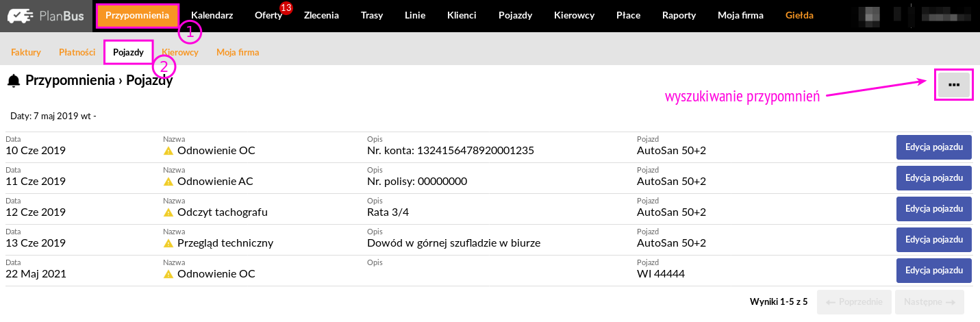Switch to the Faktury tab
The width and height of the screenshot is (980, 322).
(26, 52)
